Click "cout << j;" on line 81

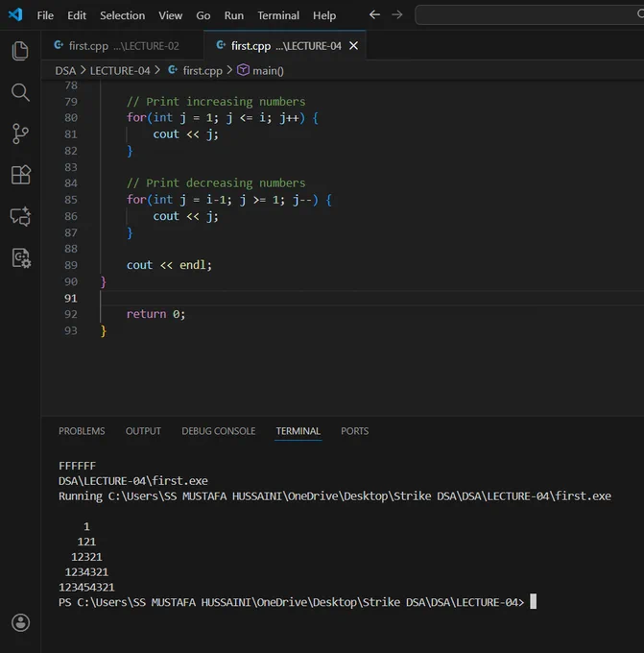tap(185, 134)
